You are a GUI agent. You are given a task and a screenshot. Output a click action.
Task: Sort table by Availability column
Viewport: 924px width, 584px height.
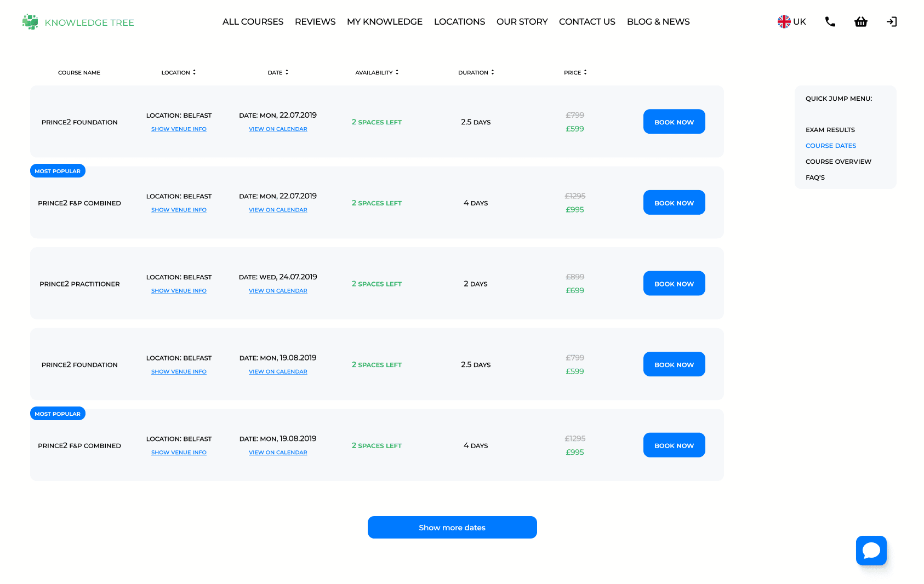point(377,72)
